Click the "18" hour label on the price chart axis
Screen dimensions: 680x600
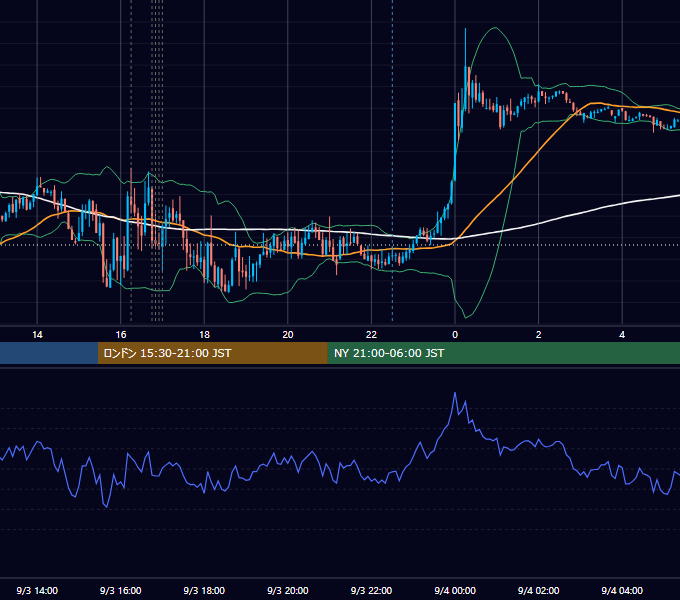tap(204, 335)
